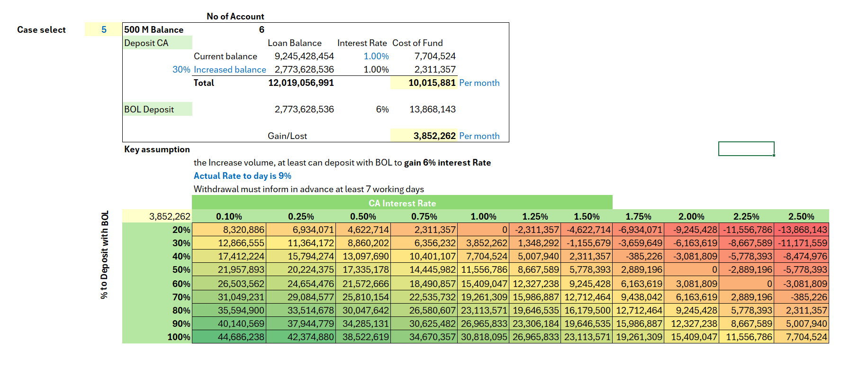Click the 'gain 6% interest Rate' assumption line
Image resolution: width=868 pixels, height=389 pixels.
pyautogui.click(x=342, y=162)
